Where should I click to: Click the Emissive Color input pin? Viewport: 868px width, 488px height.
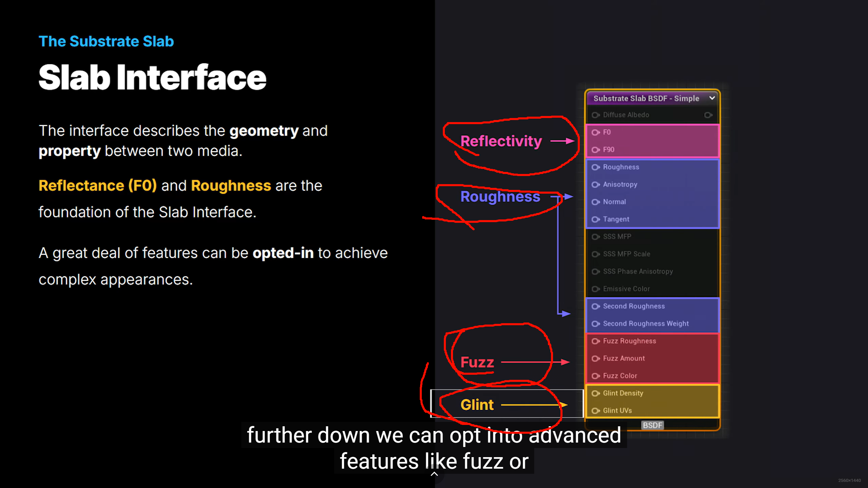pyautogui.click(x=595, y=289)
